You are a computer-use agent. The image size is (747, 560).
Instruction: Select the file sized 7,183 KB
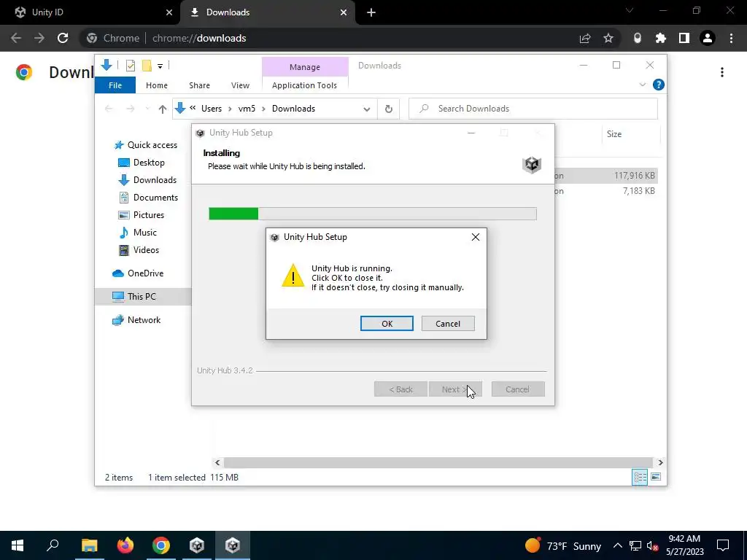608,191
